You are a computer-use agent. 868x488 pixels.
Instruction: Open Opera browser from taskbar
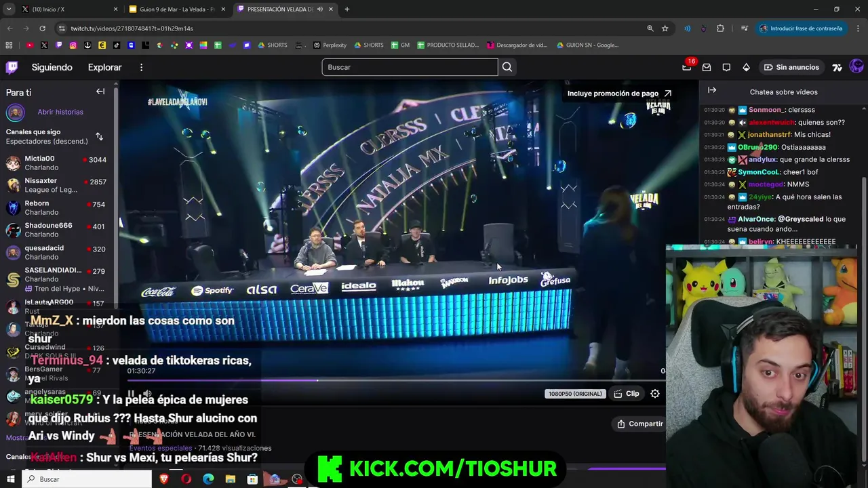pos(186,479)
